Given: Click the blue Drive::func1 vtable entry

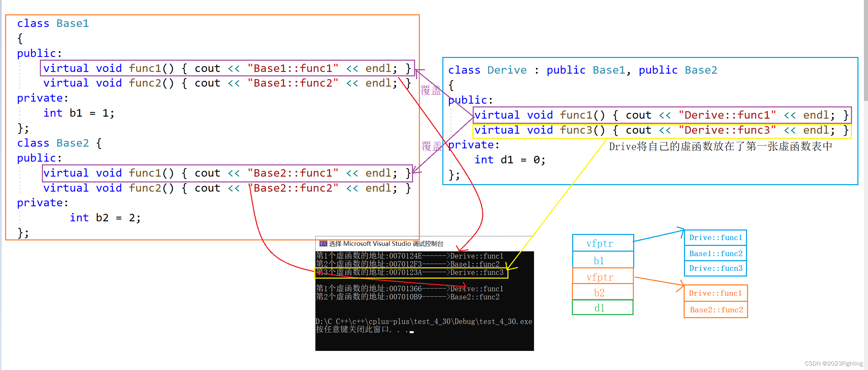Looking at the screenshot, I should (x=715, y=238).
